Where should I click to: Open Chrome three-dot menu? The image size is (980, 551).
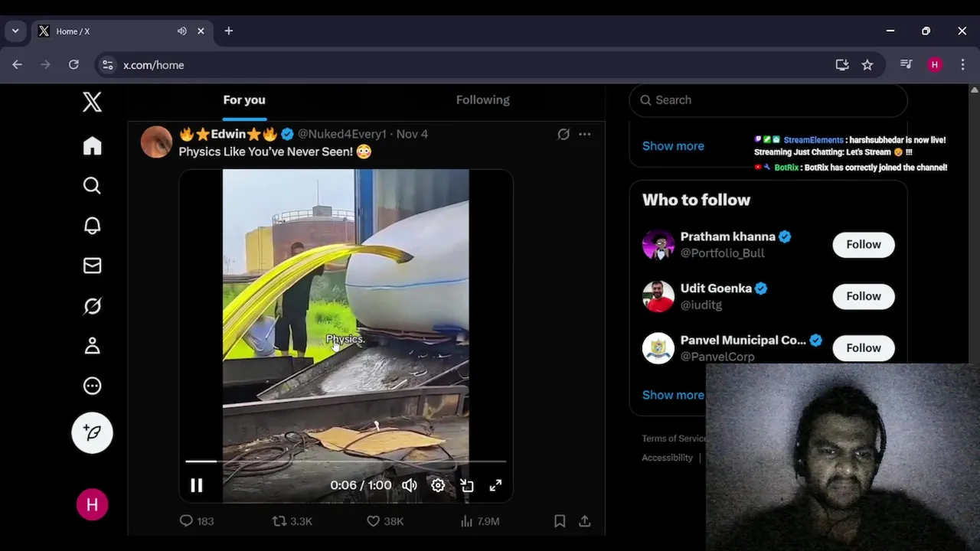(962, 65)
